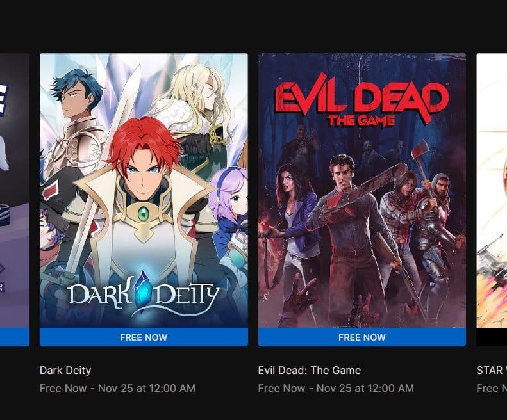Open the Dark Deity title link
The width and height of the screenshot is (507, 420).
coord(65,370)
